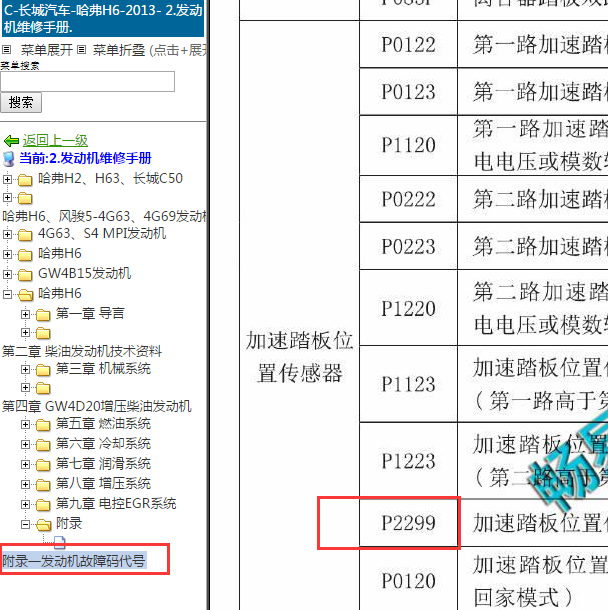Click the computer icon beside 当前:2.发动机维修手册

point(9,159)
